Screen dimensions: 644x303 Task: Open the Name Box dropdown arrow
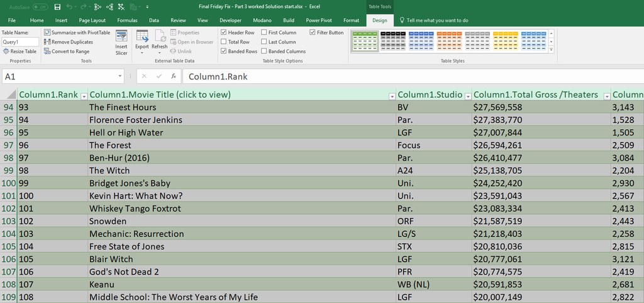(x=120, y=76)
